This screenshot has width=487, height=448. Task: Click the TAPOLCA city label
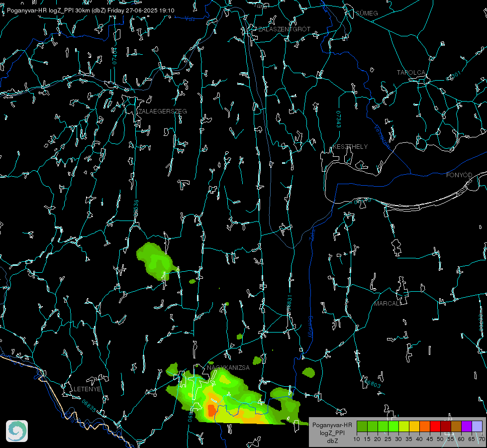click(x=411, y=73)
